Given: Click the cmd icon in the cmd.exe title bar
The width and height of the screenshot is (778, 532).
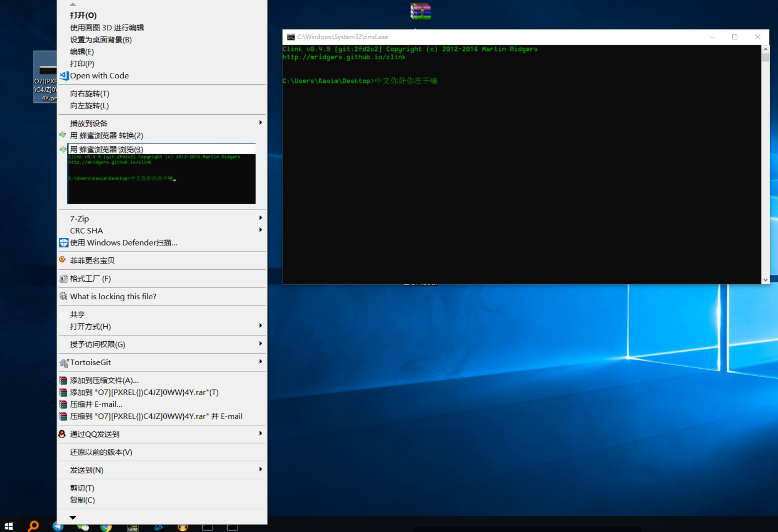Looking at the screenshot, I should pyautogui.click(x=291, y=37).
